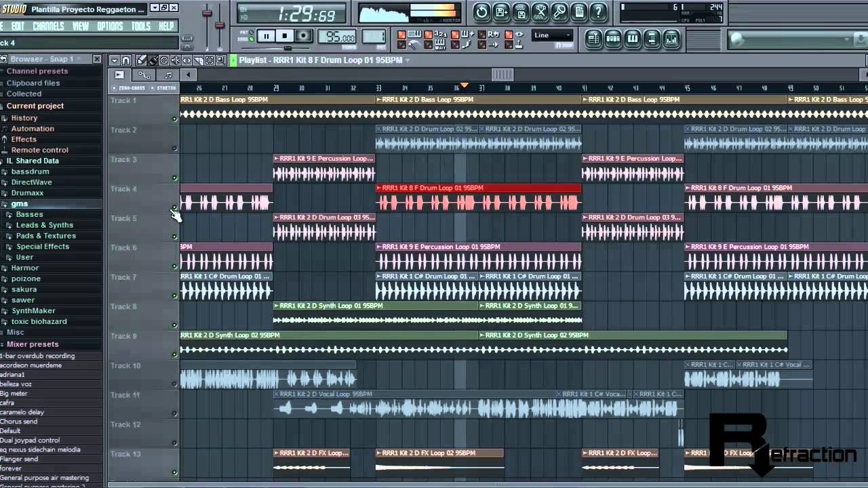Click the undo history circular arrow button
868x488 pixels.
[x=481, y=12]
